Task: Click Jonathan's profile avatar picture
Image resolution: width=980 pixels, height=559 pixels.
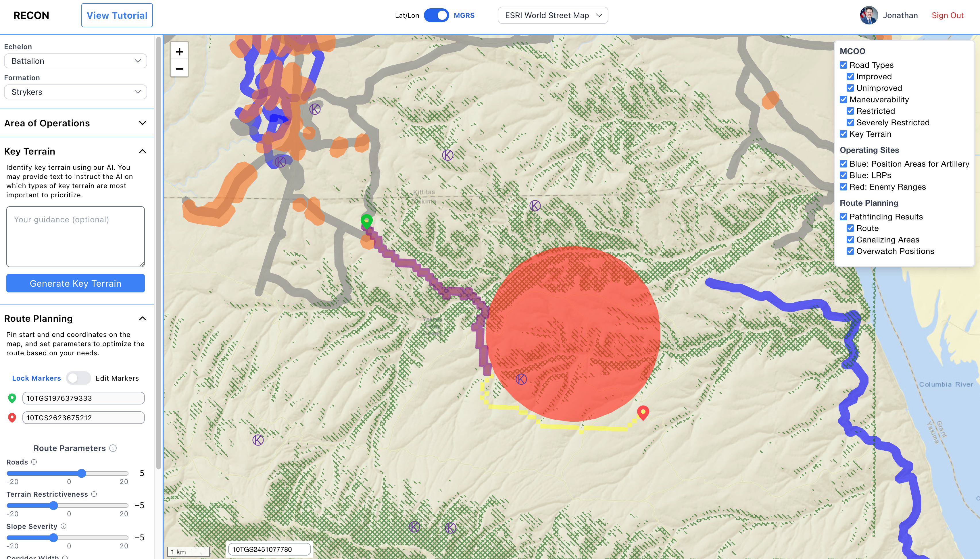Action: pyautogui.click(x=868, y=15)
